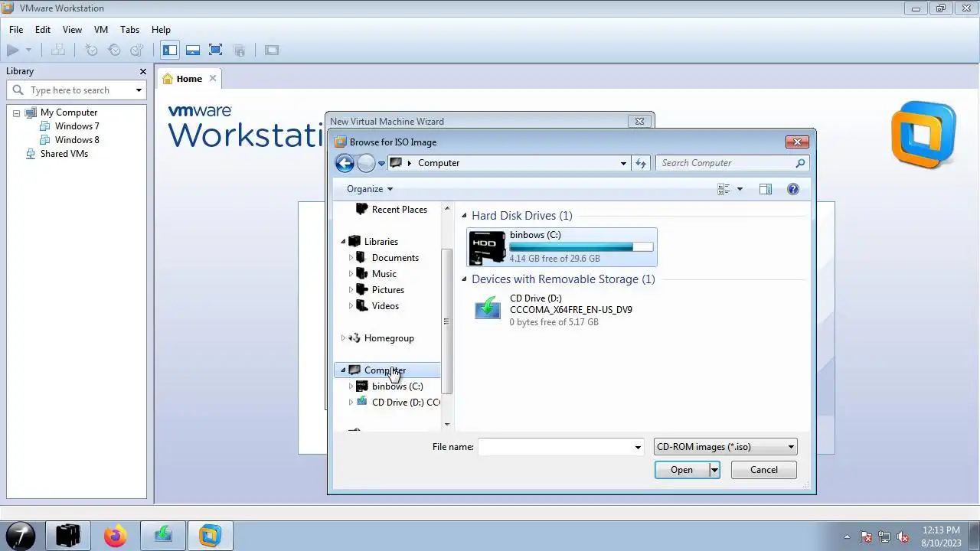
Task: Click the Revert to Snapshot toolbar icon
Action: 114,51
